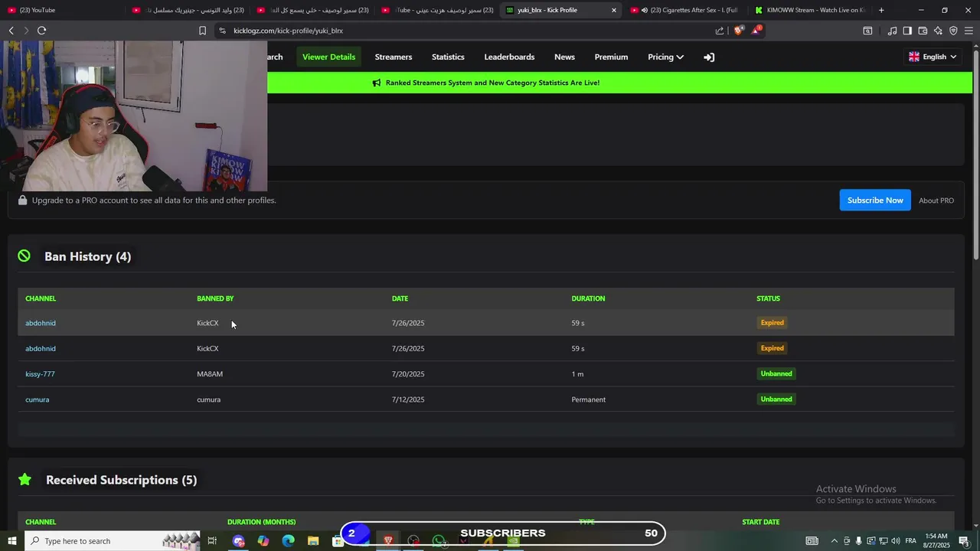Click the Permanent duration cell
The height and width of the screenshot is (551, 980).
(588, 399)
